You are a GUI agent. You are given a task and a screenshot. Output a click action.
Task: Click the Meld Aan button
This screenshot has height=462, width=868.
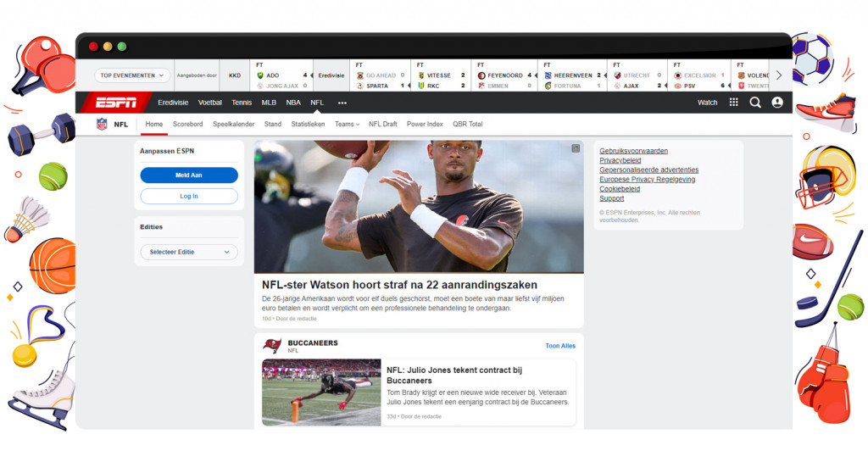coord(189,175)
